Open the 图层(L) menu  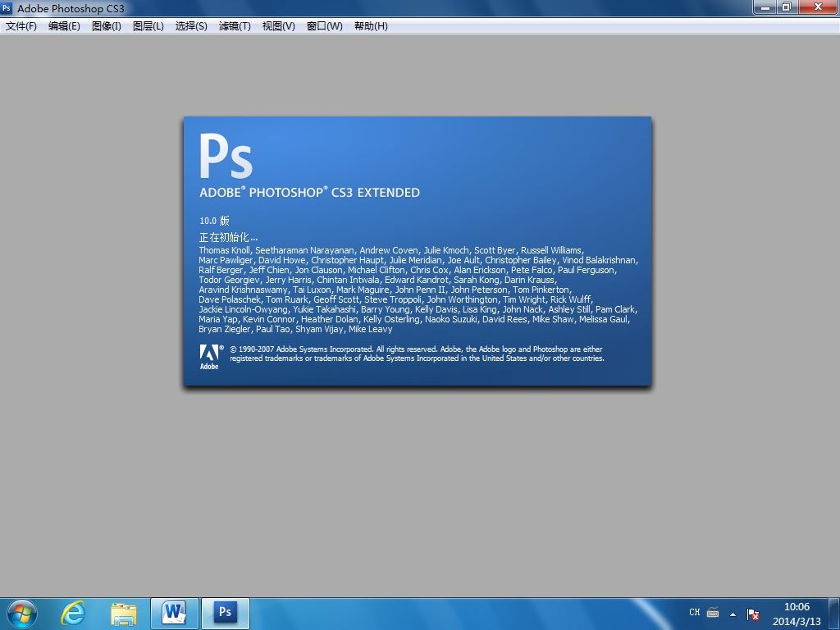click(x=148, y=26)
